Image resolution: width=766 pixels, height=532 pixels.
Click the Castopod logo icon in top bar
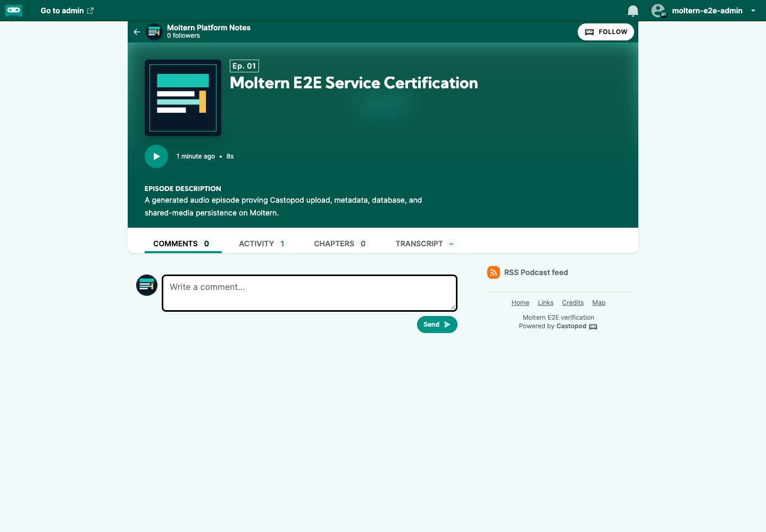[x=14, y=11]
